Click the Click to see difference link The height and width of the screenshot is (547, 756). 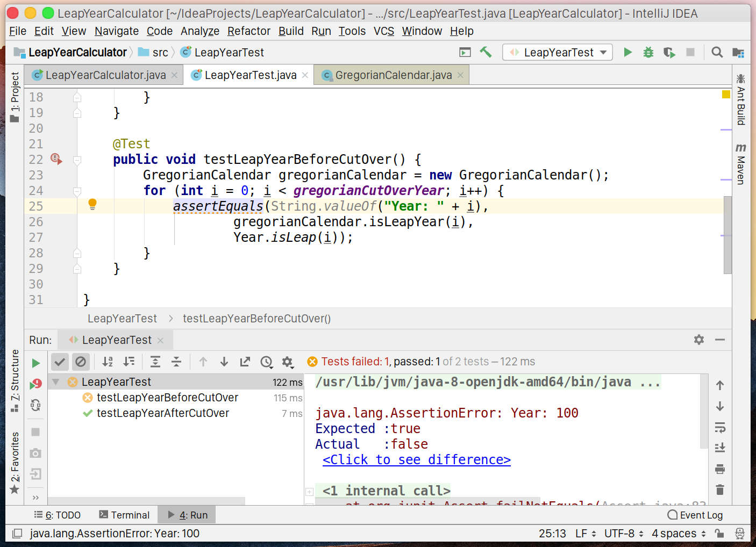[416, 459]
